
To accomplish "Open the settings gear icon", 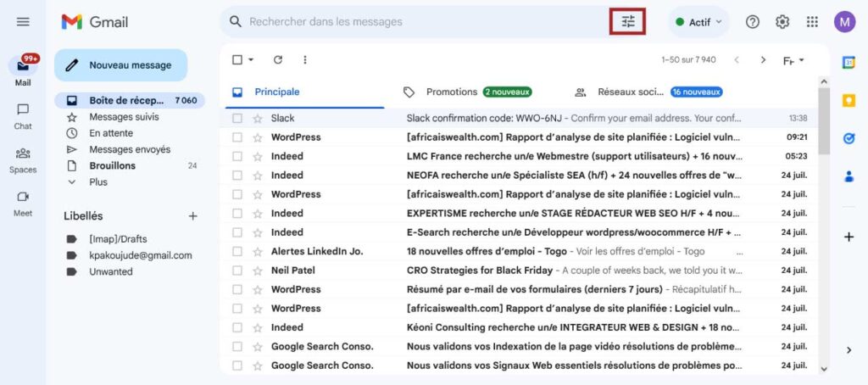I will (x=782, y=22).
